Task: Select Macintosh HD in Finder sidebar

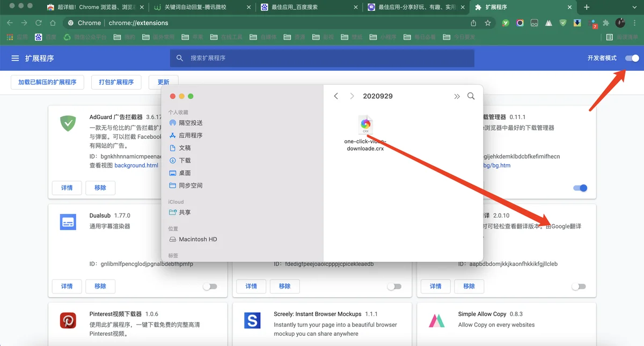Action: pyautogui.click(x=193, y=239)
